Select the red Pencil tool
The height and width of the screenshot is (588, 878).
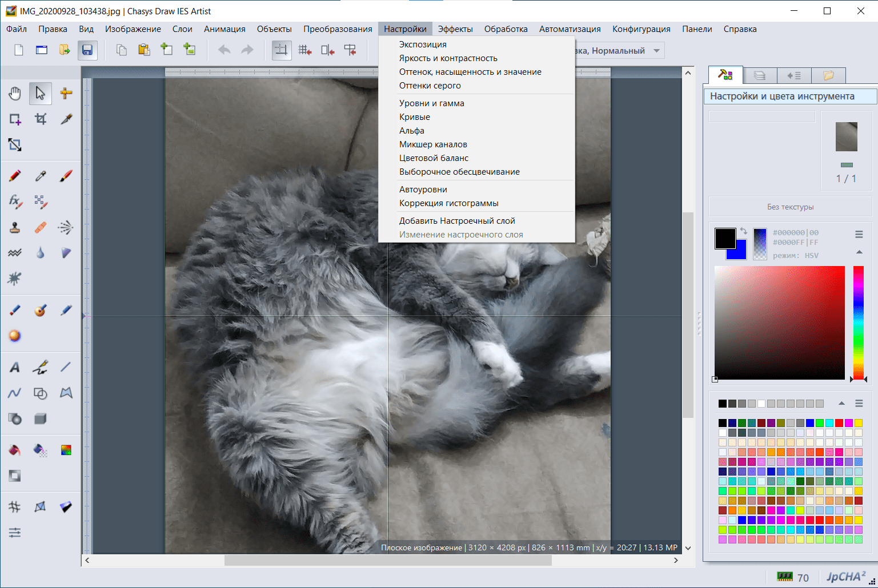[15, 176]
